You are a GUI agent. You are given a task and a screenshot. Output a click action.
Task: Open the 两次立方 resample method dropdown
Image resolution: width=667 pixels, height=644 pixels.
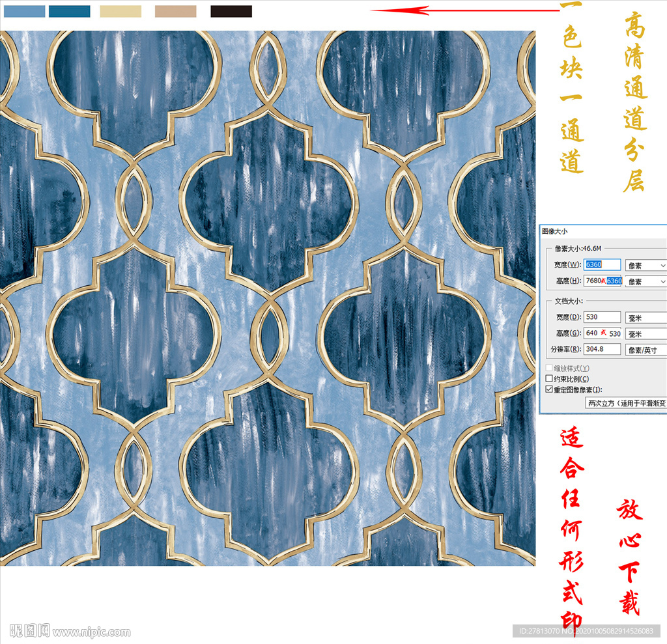[626, 403]
